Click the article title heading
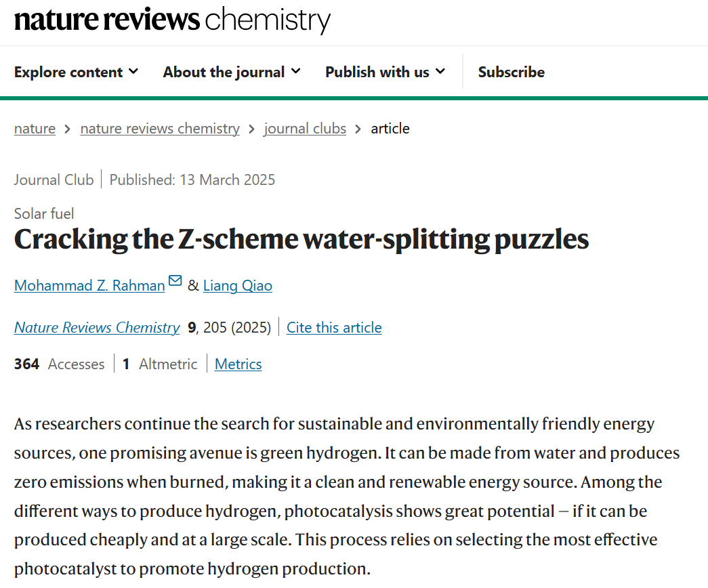The height and width of the screenshot is (588, 708). [x=301, y=239]
